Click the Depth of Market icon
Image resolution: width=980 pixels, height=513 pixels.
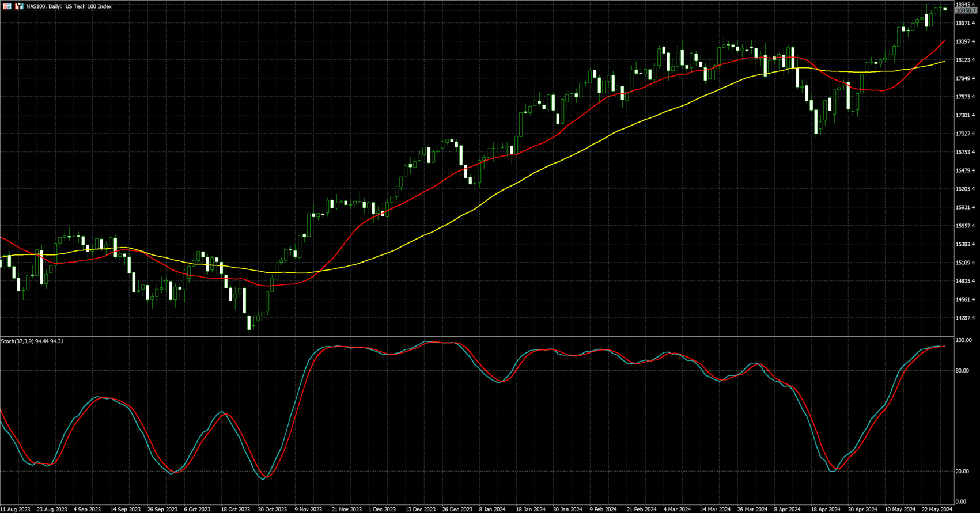click(x=19, y=6)
